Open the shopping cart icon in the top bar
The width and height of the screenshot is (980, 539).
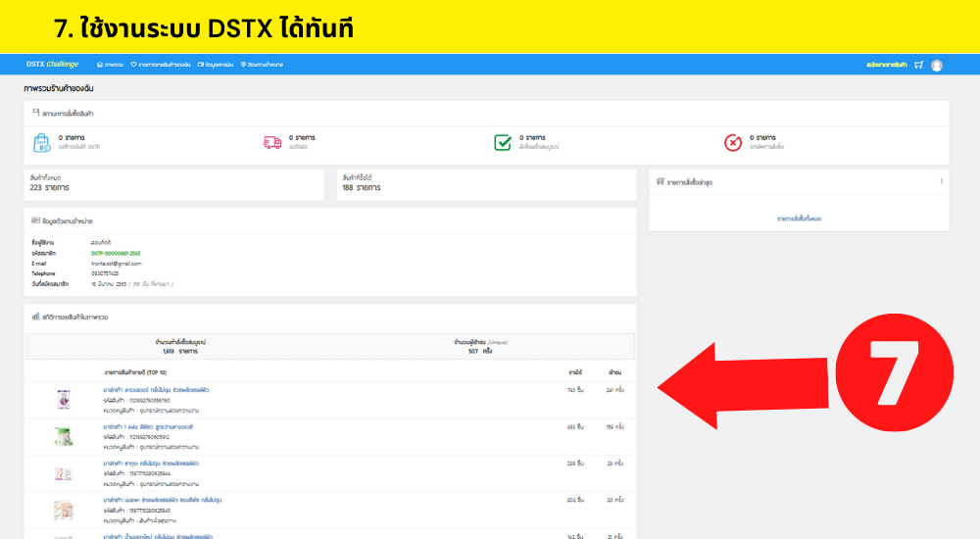point(918,65)
